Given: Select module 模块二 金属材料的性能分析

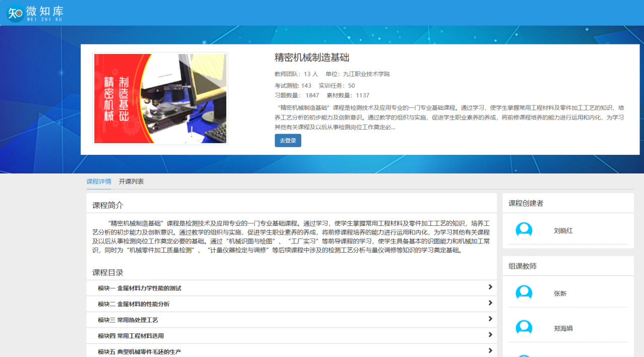Looking at the screenshot, I should pos(134,304).
